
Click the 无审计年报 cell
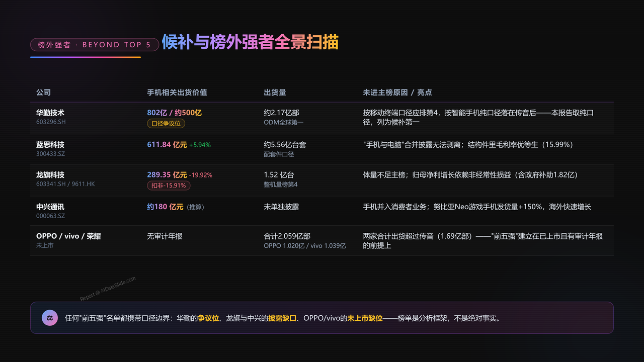pos(165,236)
